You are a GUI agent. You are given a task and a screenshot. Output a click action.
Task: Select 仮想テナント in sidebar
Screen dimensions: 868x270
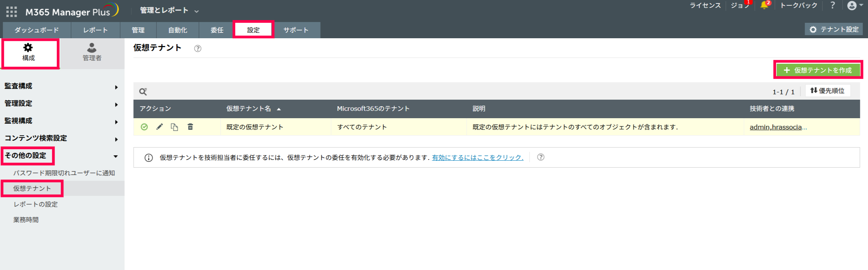(x=32, y=188)
